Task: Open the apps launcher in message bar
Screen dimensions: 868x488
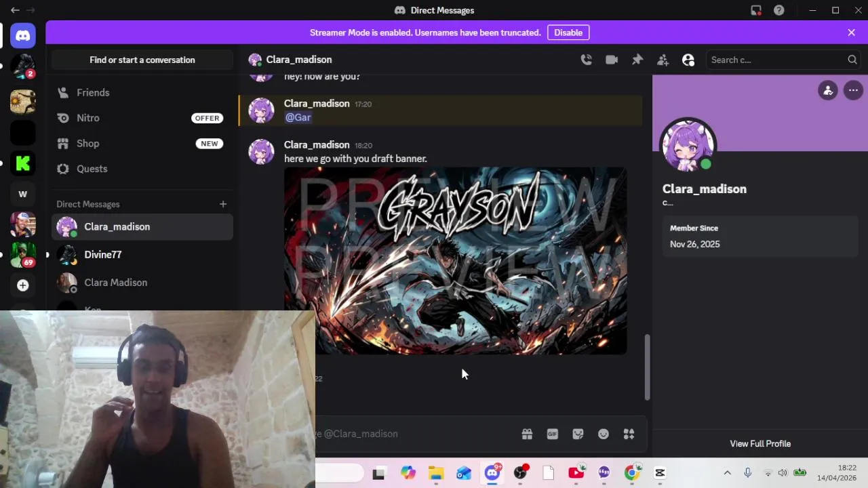Action: click(x=629, y=434)
